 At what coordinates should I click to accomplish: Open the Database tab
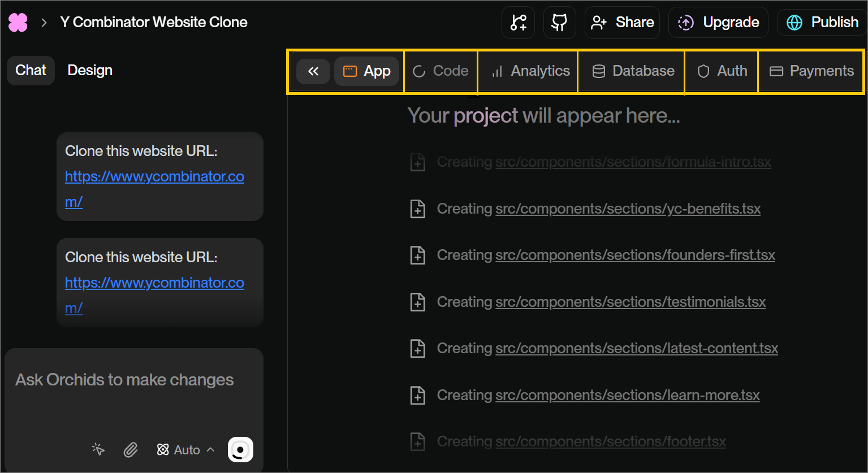(x=633, y=71)
